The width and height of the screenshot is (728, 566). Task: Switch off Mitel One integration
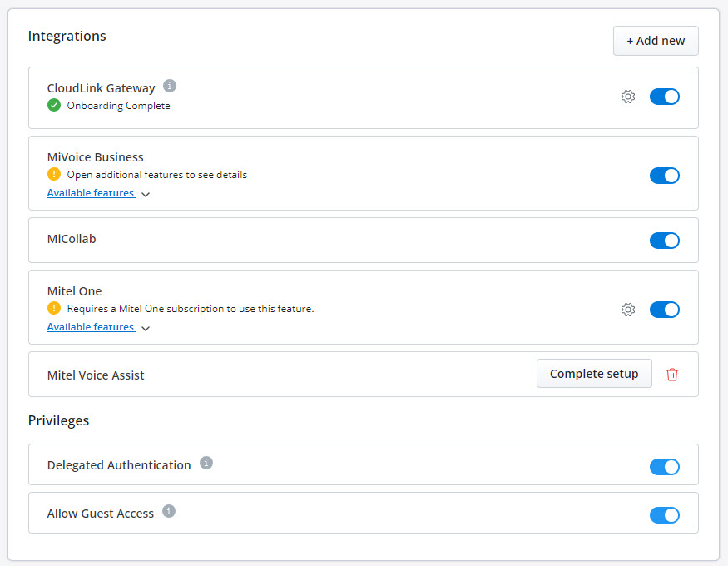[x=665, y=310]
